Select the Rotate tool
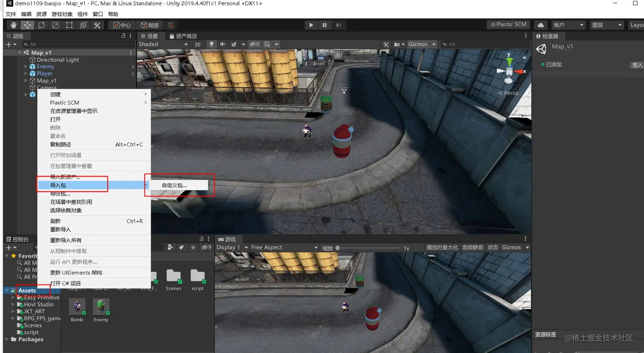 (41, 25)
